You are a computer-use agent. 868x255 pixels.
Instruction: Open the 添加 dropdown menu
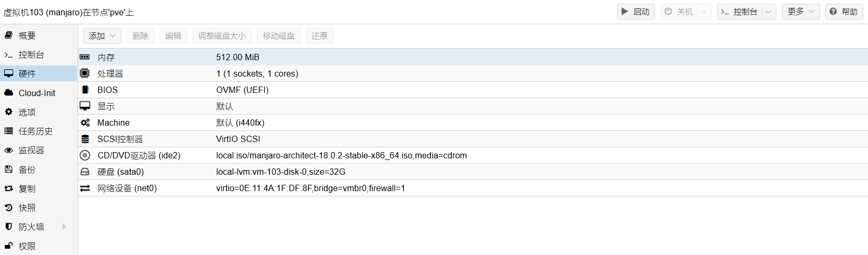tap(102, 36)
